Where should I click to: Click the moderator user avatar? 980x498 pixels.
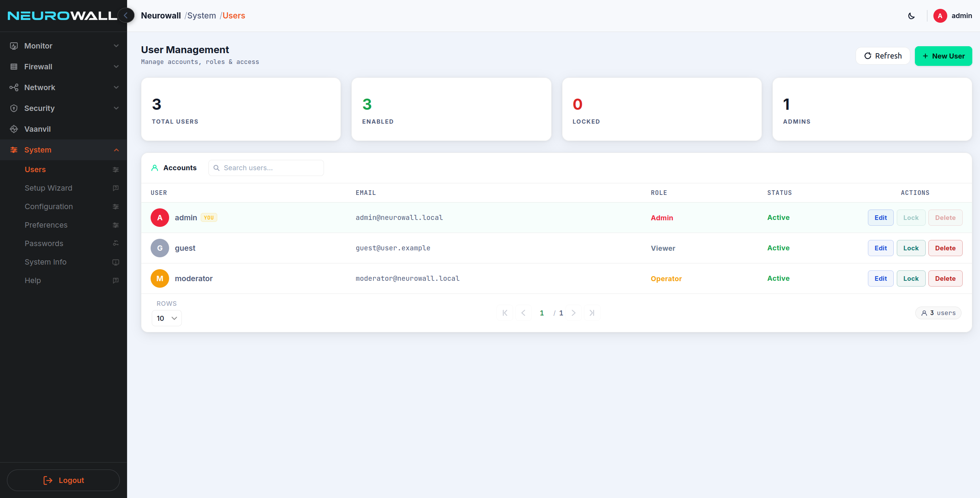coord(160,278)
